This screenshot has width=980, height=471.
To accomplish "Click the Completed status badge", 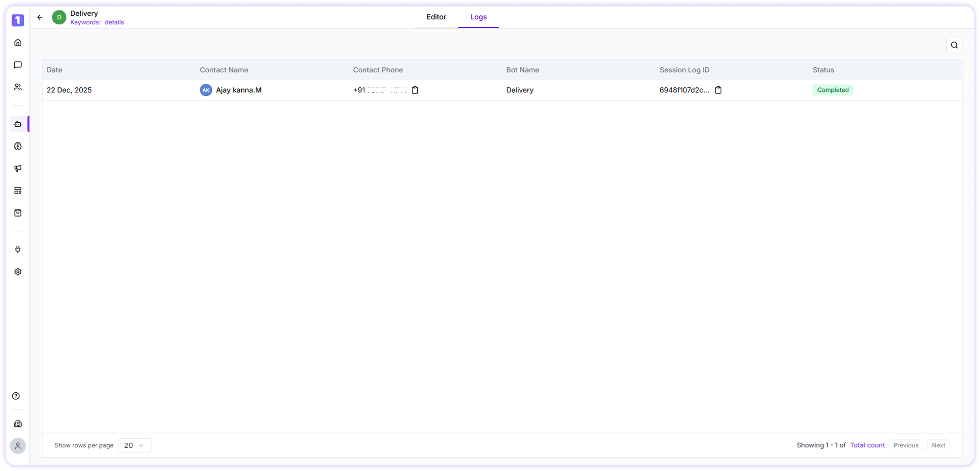I will click(x=833, y=90).
